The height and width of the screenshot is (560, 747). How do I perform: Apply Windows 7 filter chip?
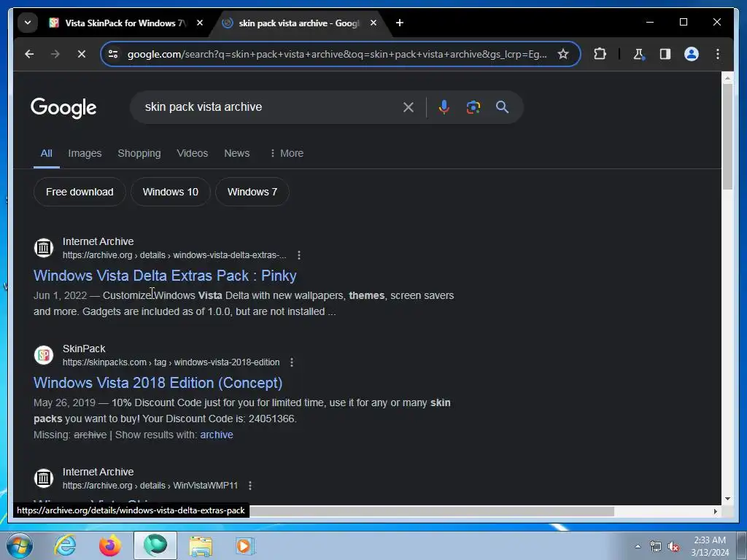(x=252, y=192)
